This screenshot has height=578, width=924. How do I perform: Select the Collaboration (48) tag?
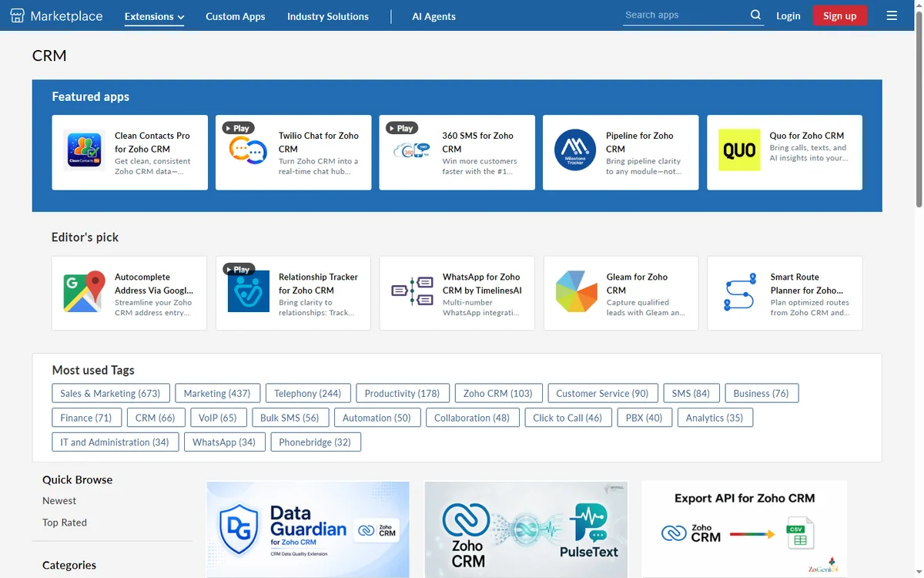(472, 418)
